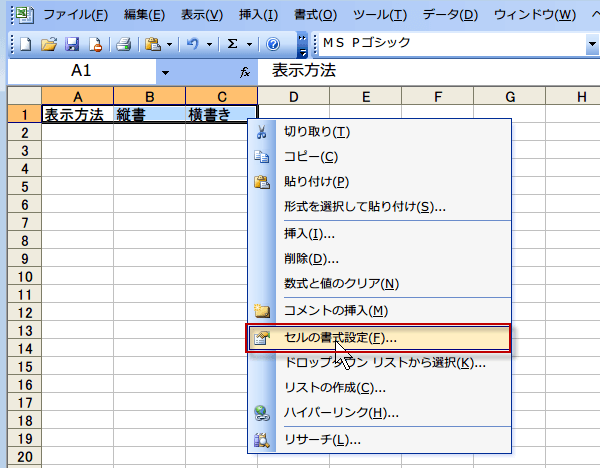Select row 1 header
The width and height of the screenshot is (600, 468).
24,114
